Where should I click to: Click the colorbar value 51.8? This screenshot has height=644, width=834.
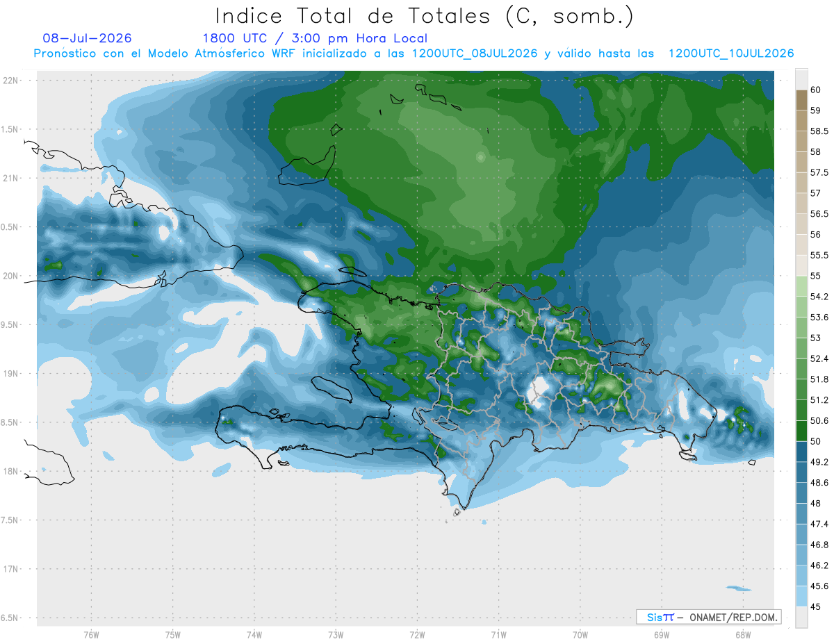click(x=819, y=379)
